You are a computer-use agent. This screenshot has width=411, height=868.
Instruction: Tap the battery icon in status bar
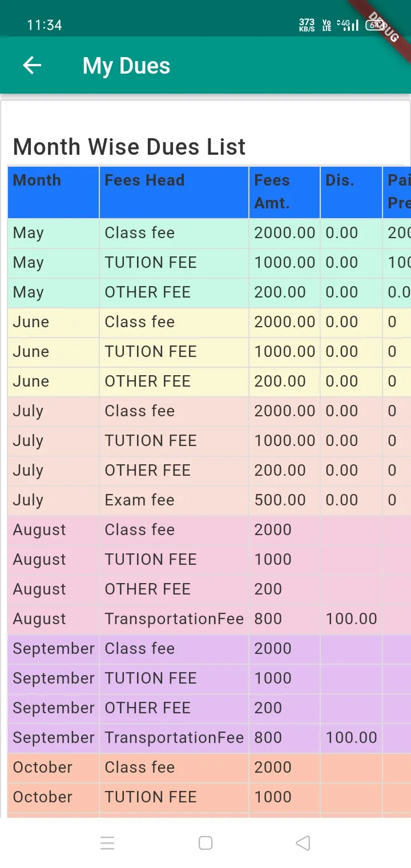(x=374, y=25)
